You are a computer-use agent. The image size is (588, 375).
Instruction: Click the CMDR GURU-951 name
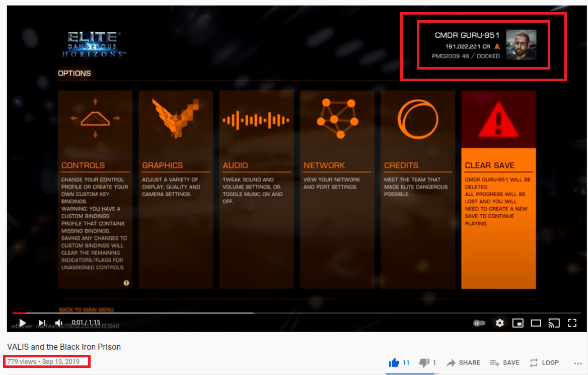coord(467,35)
